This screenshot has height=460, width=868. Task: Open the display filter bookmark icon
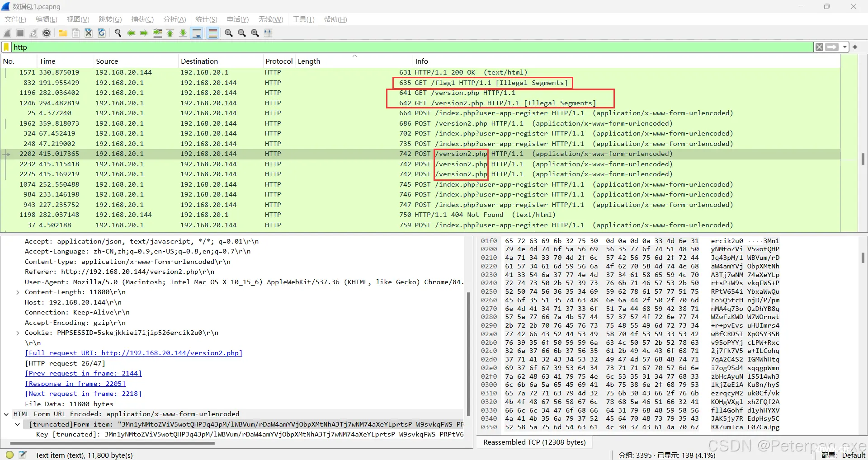point(6,47)
